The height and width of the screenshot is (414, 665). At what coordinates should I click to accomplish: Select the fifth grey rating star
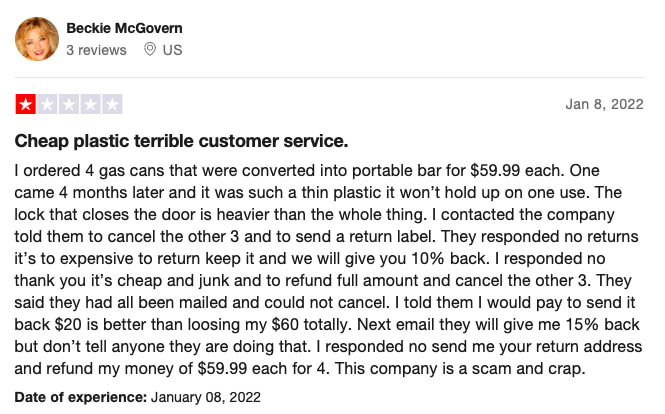(112, 104)
